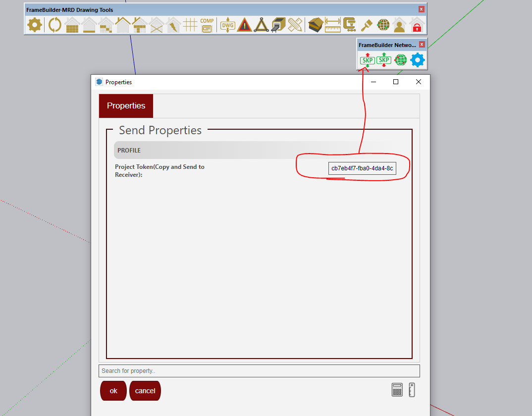
Task: Click the open cardboard box icon
Action: 316,25
